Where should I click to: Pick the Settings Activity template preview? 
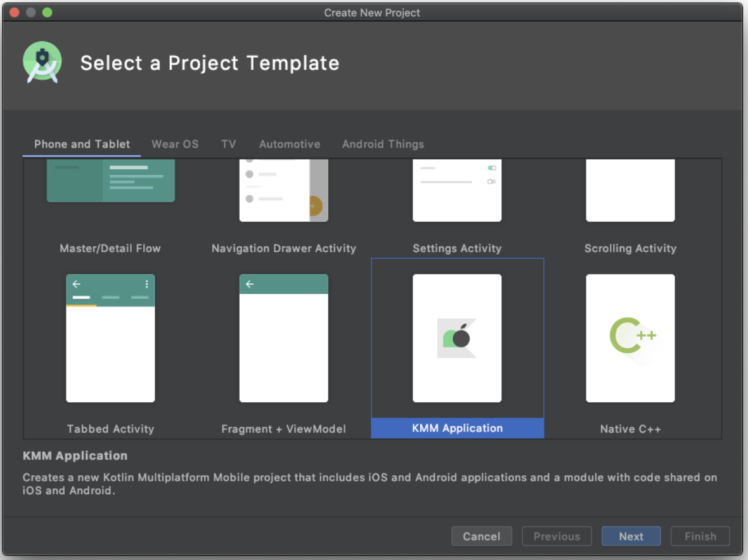click(457, 190)
